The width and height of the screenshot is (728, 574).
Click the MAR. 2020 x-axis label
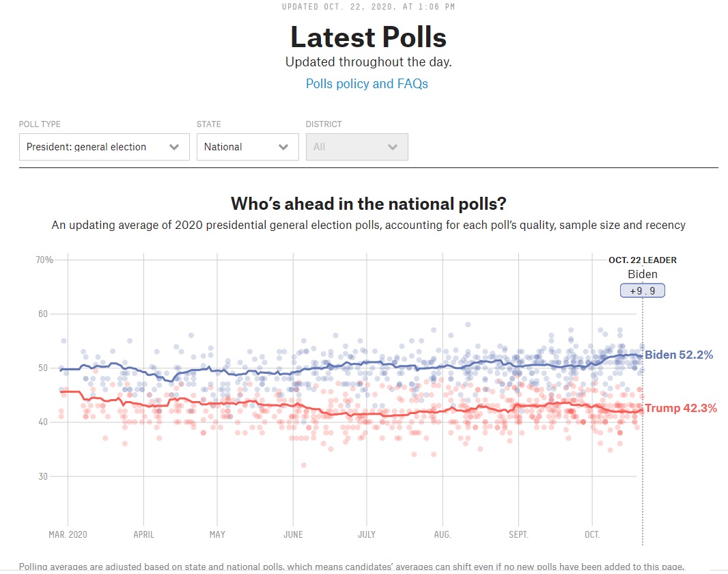pyautogui.click(x=68, y=534)
